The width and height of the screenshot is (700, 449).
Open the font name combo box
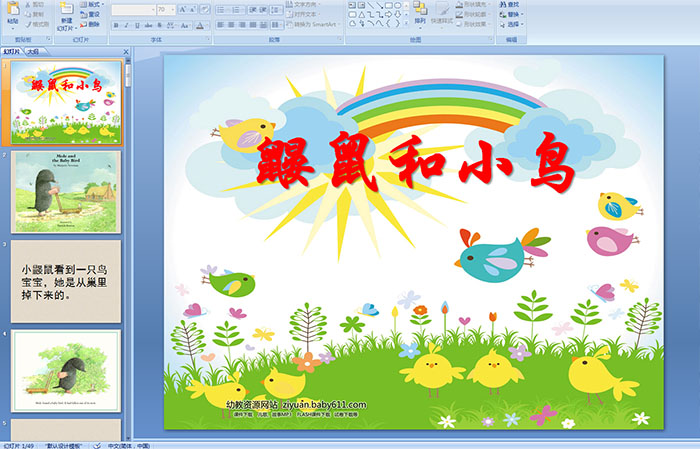(x=133, y=10)
